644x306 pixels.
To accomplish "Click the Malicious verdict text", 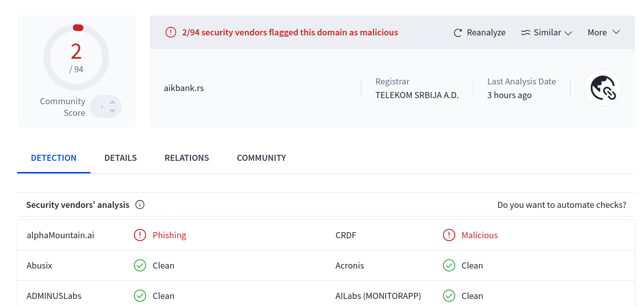I will click(x=479, y=235).
